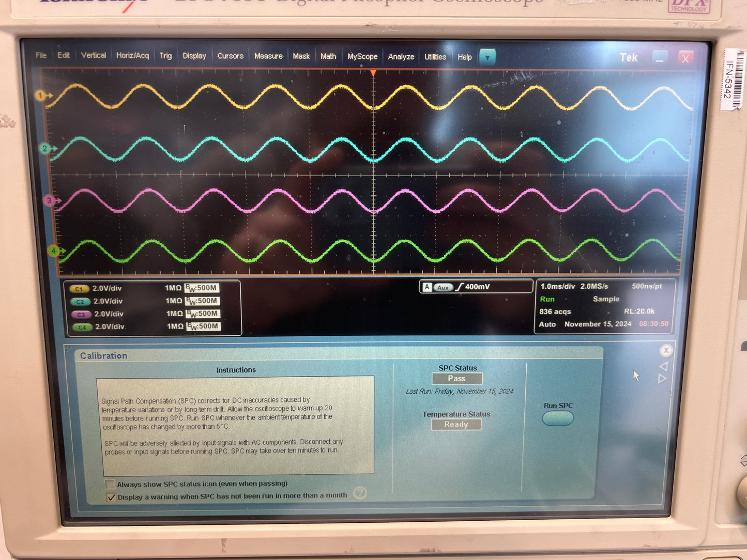This screenshot has width=747, height=560.
Task: Open the Mask menu
Action: click(x=301, y=56)
